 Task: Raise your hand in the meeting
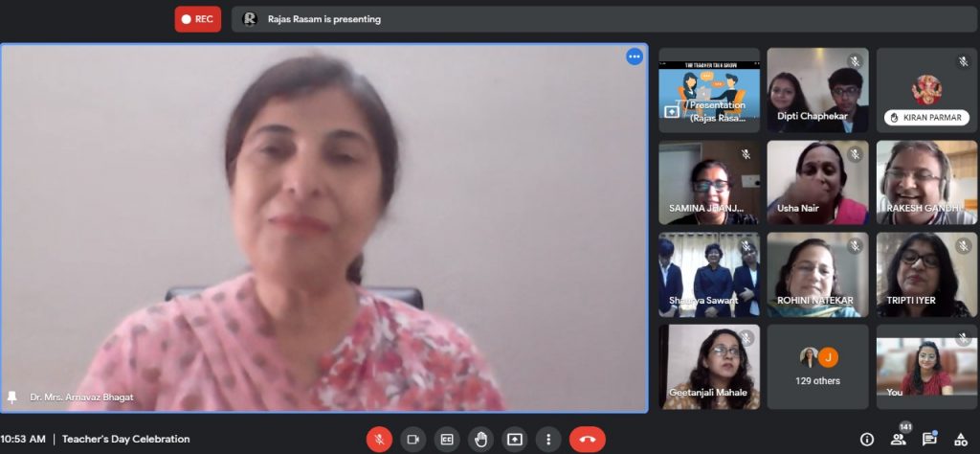(480, 439)
